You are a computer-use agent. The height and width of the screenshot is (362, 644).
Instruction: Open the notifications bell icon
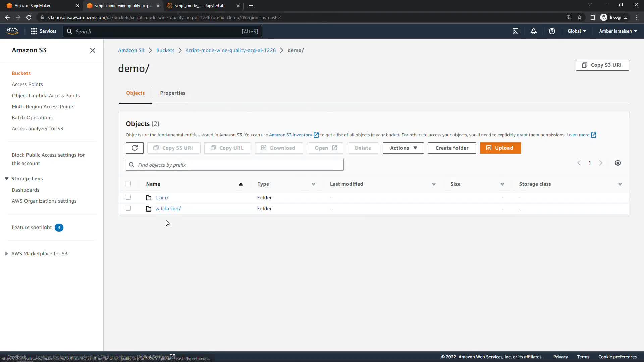533,31
